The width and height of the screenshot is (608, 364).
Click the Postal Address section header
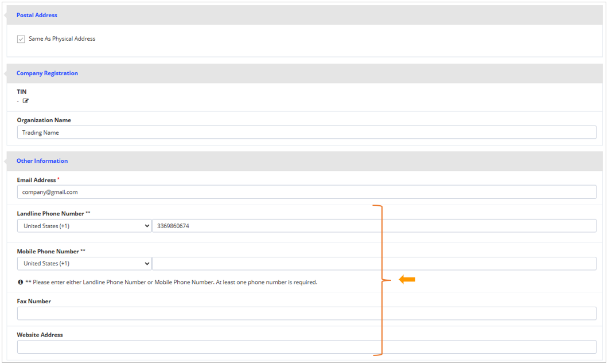tap(37, 14)
